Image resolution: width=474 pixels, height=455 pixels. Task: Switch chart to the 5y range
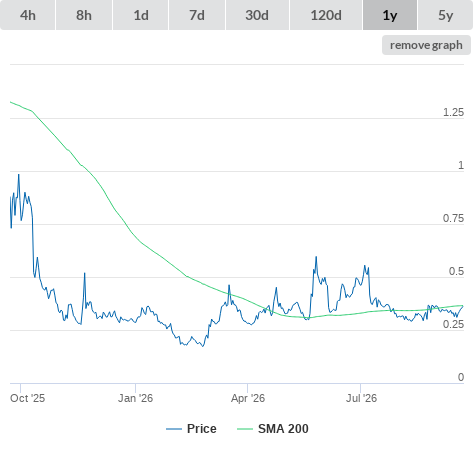446,15
